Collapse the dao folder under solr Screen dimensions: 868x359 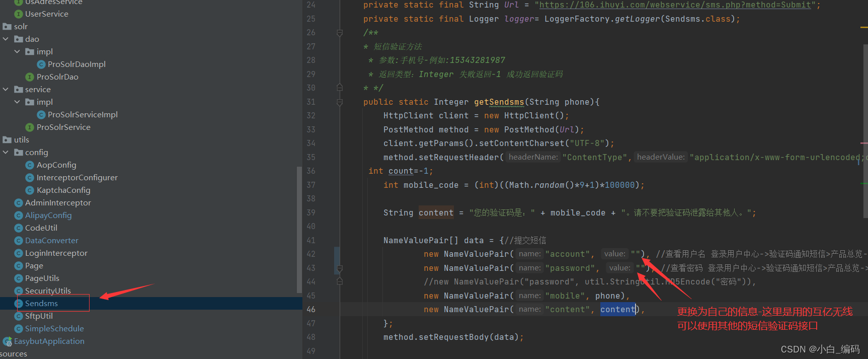coord(6,39)
